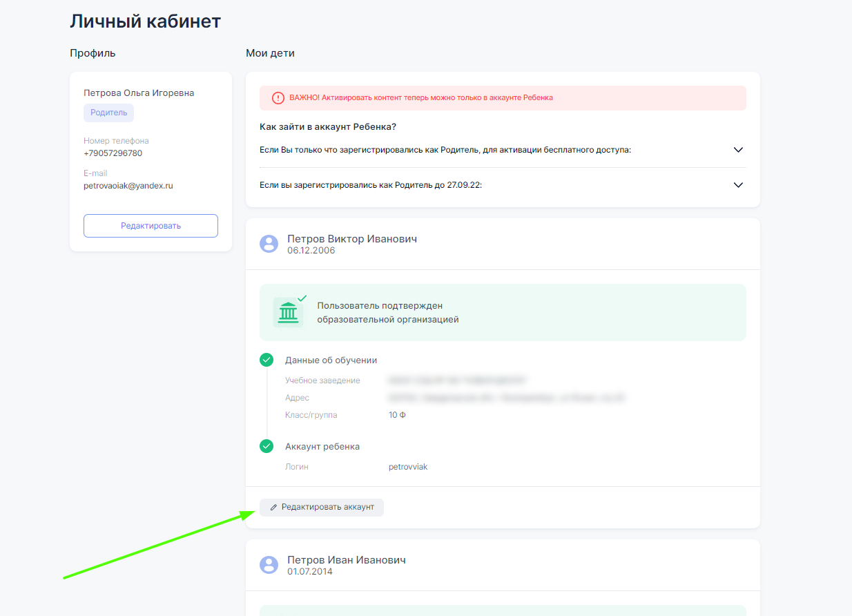Image resolution: width=852 pixels, height=616 pixels.
Task: Click the green bank building icon
Action: tap(288, 313)
